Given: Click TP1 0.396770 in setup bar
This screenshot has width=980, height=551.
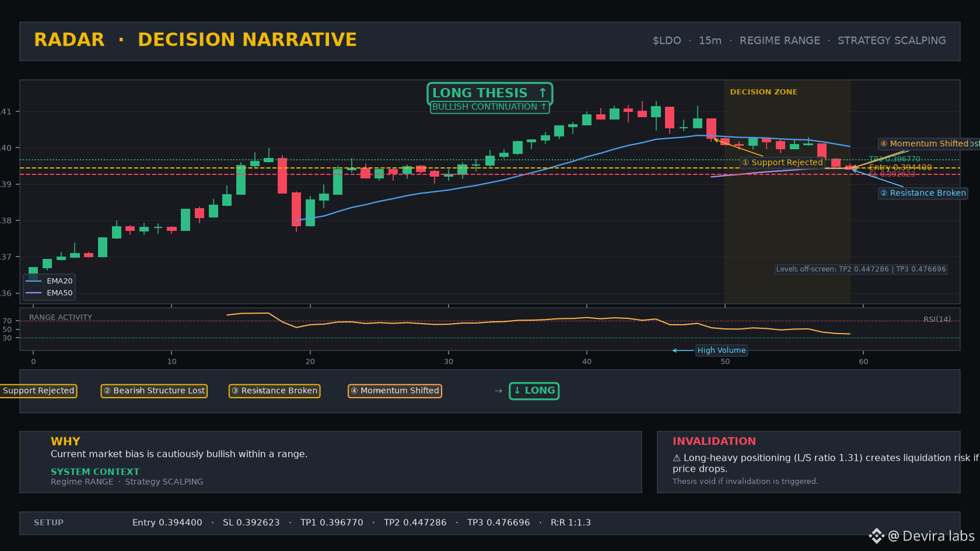Looking at the screenshot, I should pyautogui.click(x=332, y=523).
